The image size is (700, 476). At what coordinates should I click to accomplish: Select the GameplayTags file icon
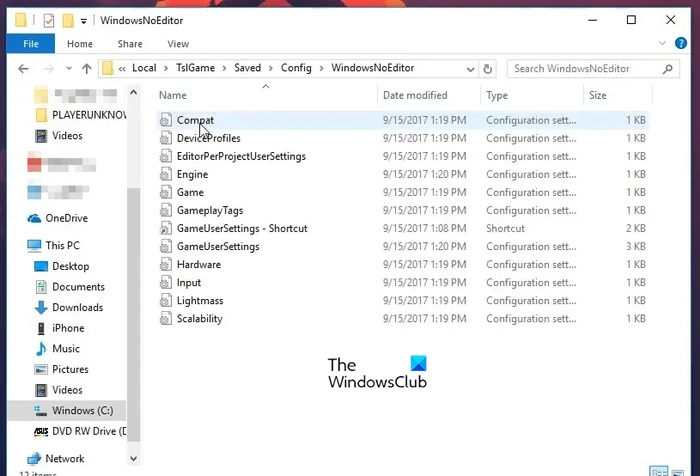pyautogui.click(x=166, y=210)
